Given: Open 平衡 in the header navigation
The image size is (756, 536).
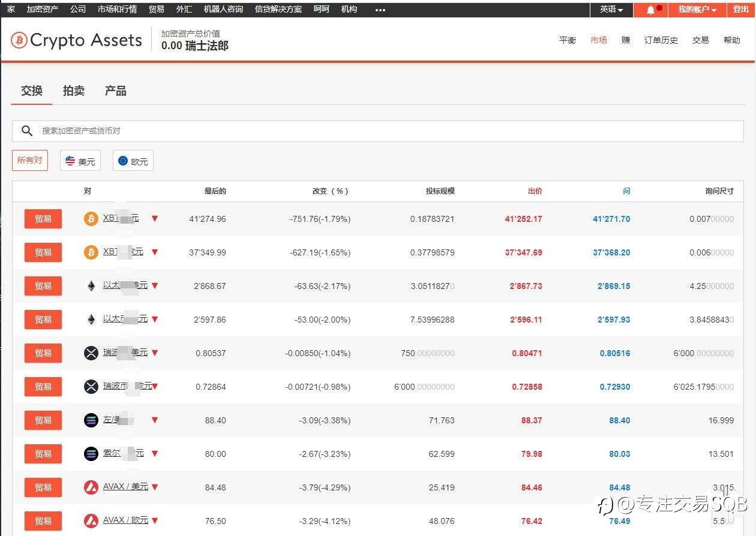Looking at the screenshot, I should tap(568, 40).
